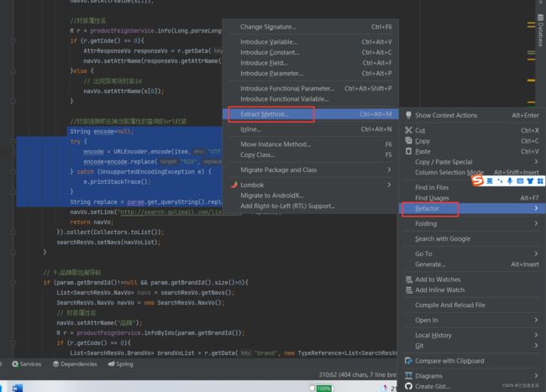Click the Show Context Actions lightbulb icon

click(408, 115)
